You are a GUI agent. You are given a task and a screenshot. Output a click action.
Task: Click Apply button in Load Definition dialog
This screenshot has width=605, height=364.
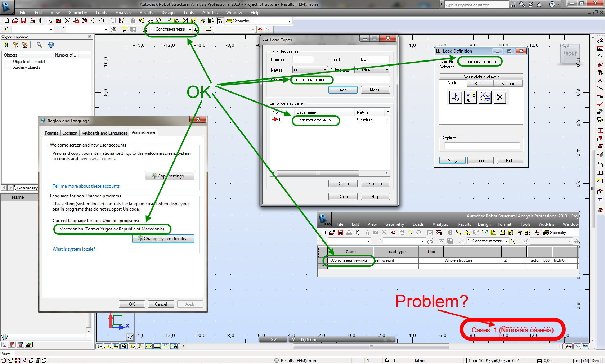(452, 161)
